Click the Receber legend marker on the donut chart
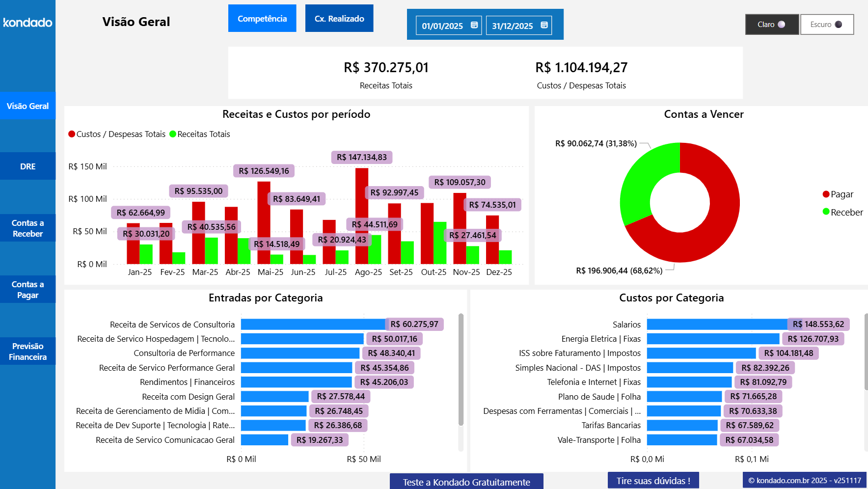The width and height of the screenshot is (868, 489). (826, 212)
